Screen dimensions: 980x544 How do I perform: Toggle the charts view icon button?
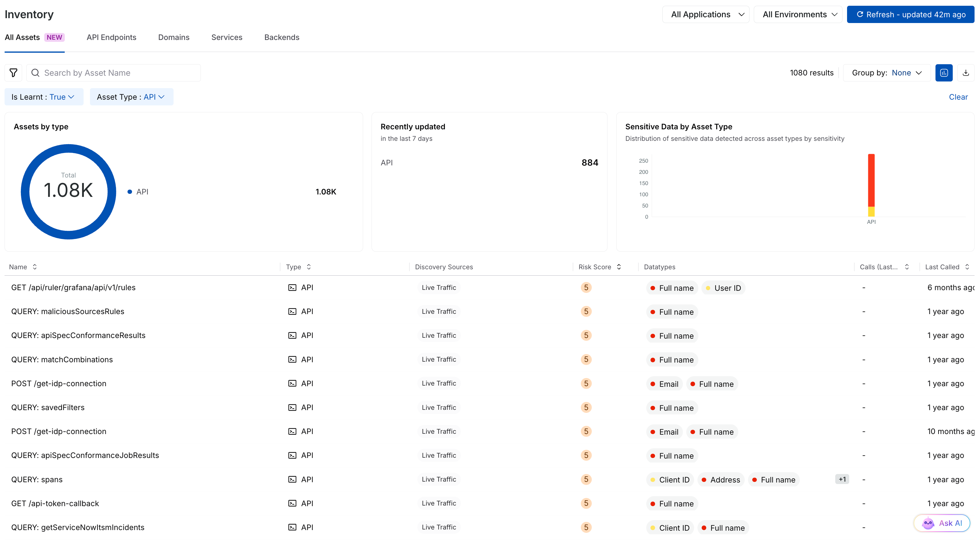coord(944,73)
